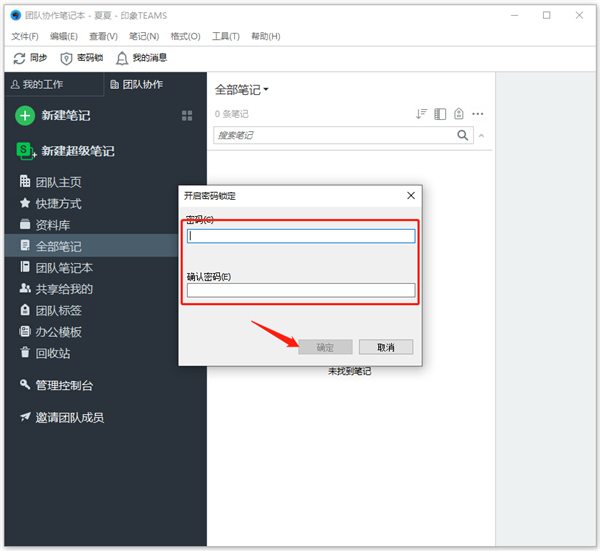Viewport: 600px width, 551px height.
Task: Open Team Home (团队主页) in sidebar
Action: click(x=51, y=182)
